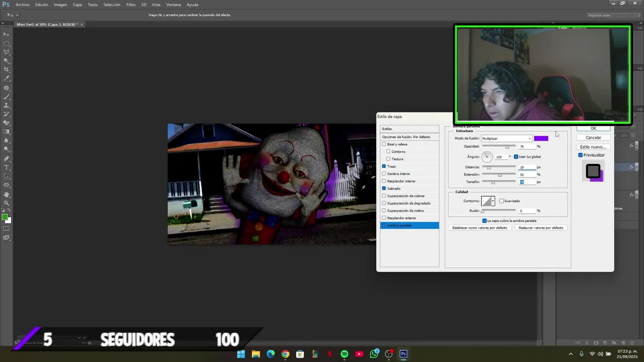Select the Brush tool
This screenshot has height=362, width=644.
tap(7, 96)
